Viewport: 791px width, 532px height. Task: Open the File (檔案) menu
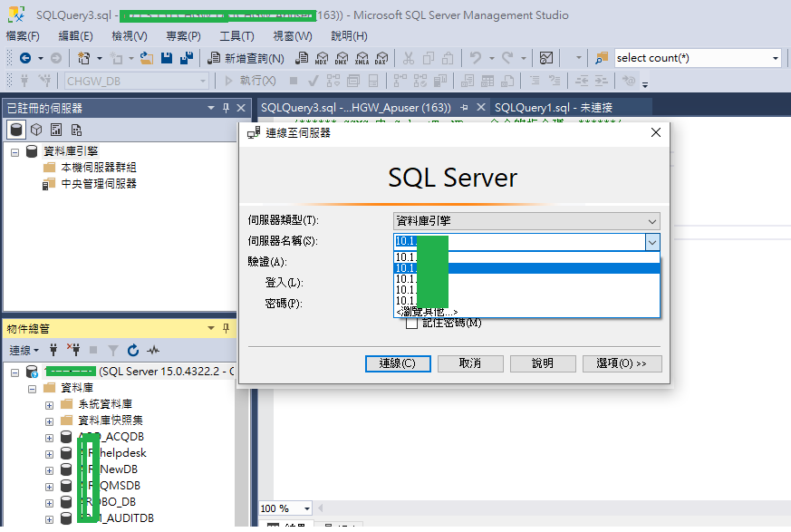[x=22, y=36]
